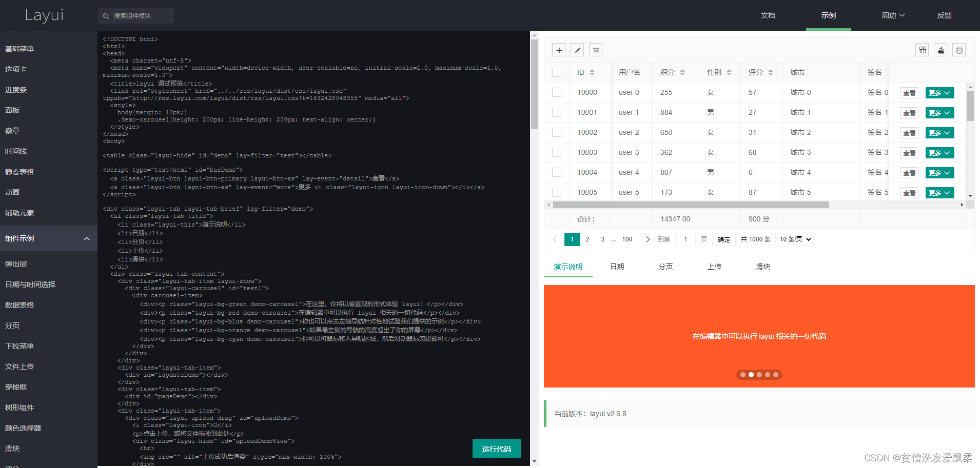Viewport: 980px width, 468px height.
Task: Sort by ID column arrows
Action: pos(592,72)
